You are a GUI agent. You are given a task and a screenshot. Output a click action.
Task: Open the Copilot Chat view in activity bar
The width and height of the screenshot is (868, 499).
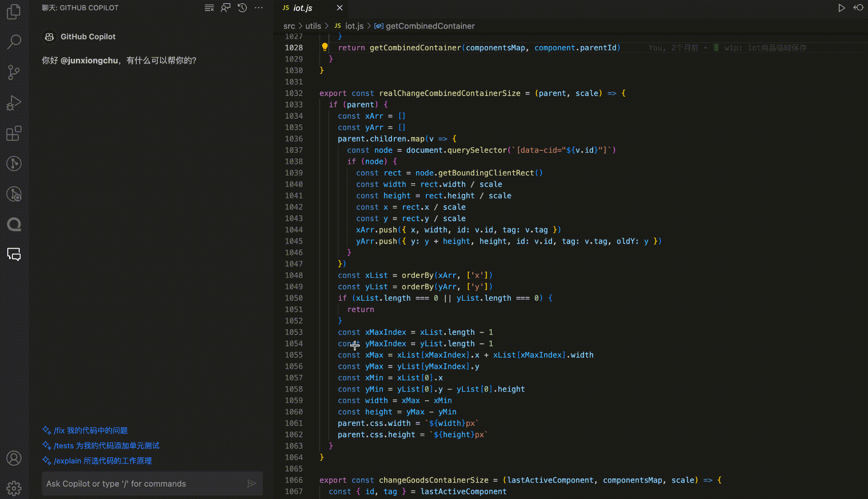point(14,255)
